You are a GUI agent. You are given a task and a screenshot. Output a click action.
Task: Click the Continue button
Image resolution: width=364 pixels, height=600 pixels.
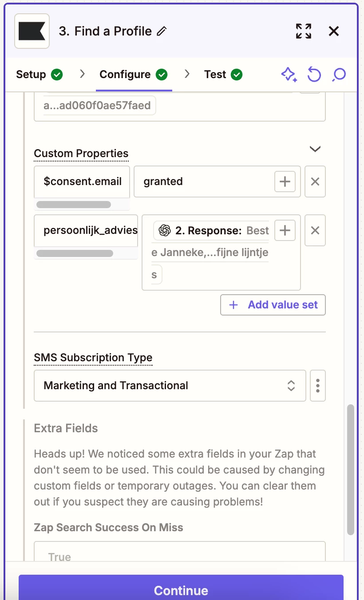click(181, 588)
